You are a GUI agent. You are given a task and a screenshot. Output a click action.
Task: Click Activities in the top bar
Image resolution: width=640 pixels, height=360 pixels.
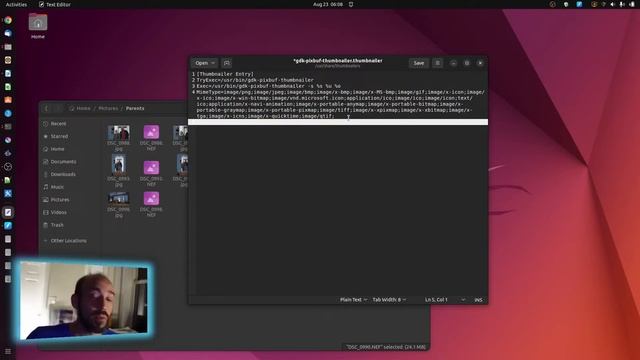(16, 4)
